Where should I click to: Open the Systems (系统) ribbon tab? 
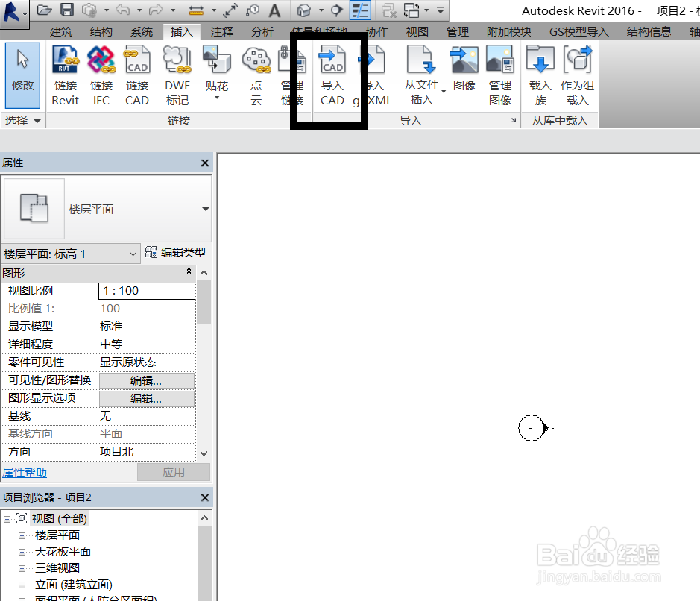[142, 32]
